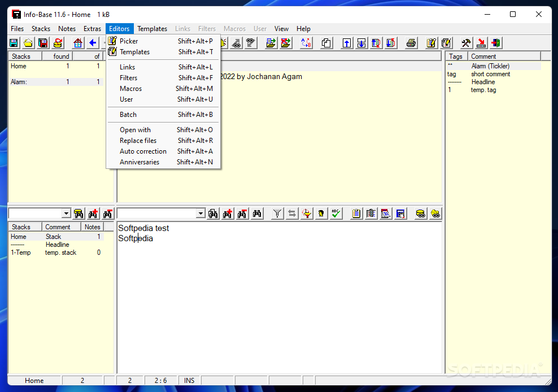Image resolution: width=558 pixels, height=392 pixels.
Task: Open the Files menu
Action: [17, 28]
